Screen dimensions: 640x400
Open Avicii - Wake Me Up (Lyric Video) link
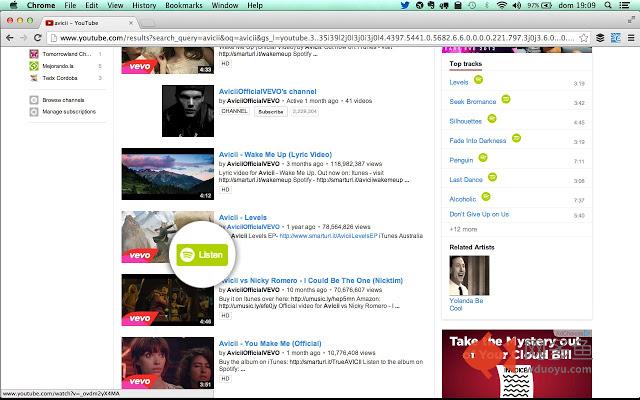point(275,154)
